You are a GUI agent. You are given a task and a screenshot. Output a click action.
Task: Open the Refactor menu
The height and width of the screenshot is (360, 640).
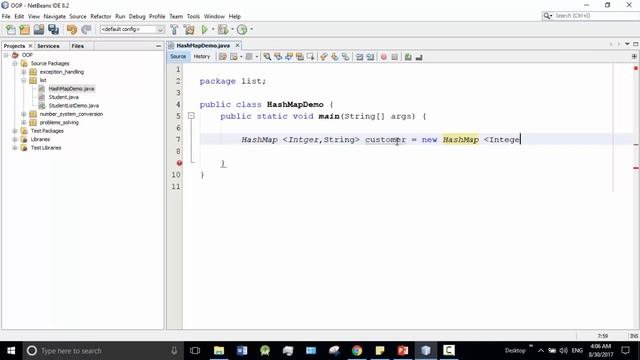coord(101,16)
